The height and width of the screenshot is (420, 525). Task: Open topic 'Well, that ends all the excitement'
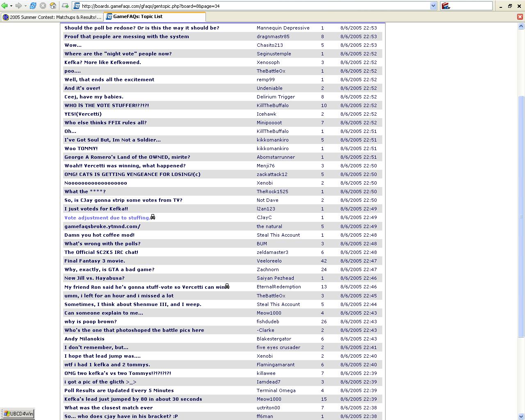tap(110, 80)
